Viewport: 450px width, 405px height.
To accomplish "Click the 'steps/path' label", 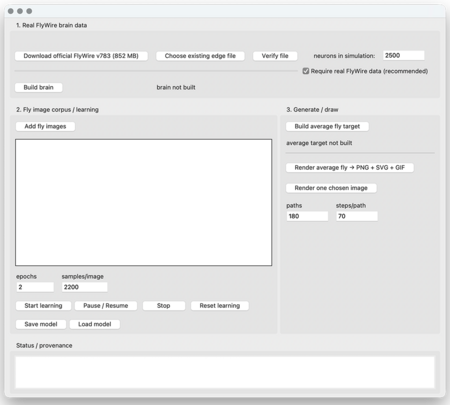I will (x=351, y=206).
